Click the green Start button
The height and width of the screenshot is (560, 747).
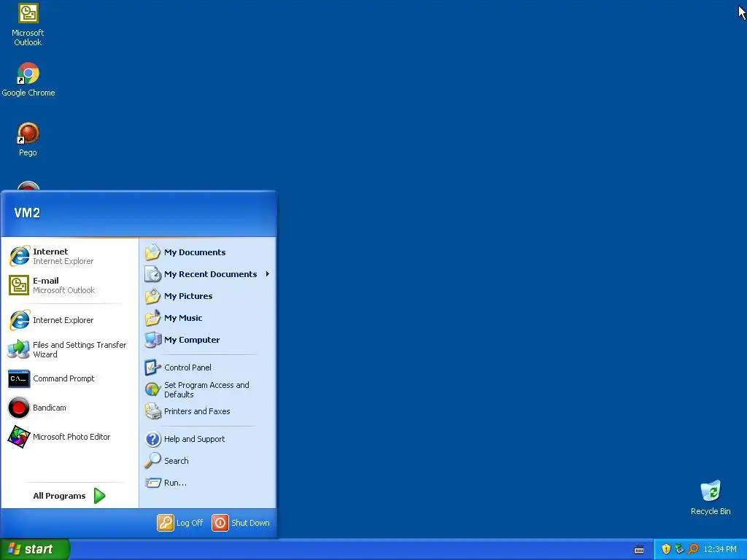click(34, 549)
